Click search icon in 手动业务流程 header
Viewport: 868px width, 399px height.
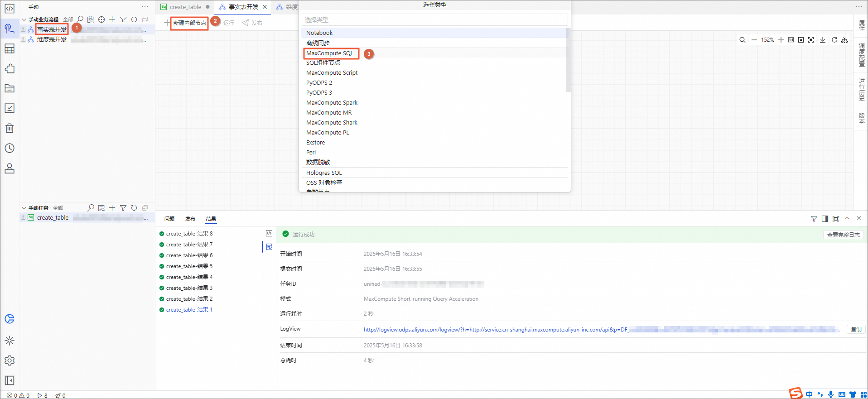(80, 19)
